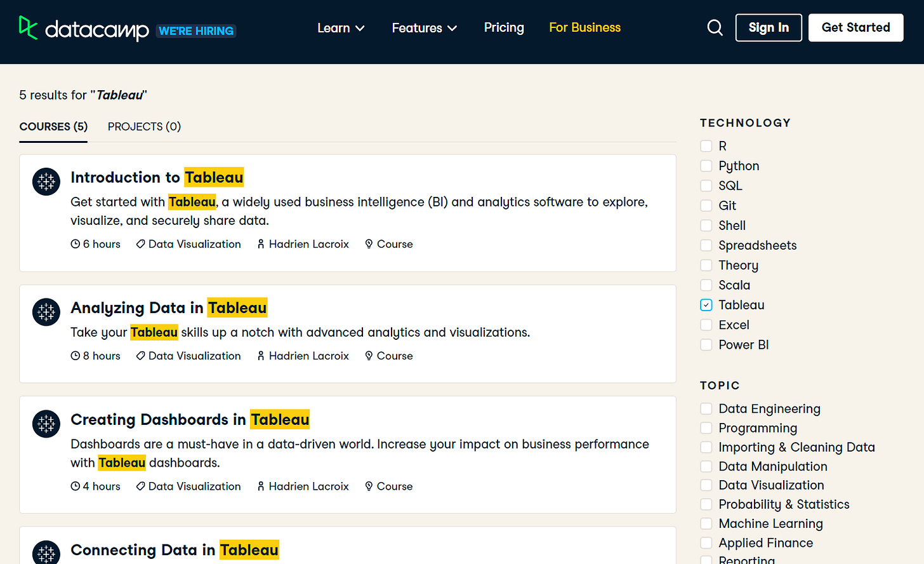Enable Data Visualization topic filter
The image size is (924, 564).
tap(706, 485)
